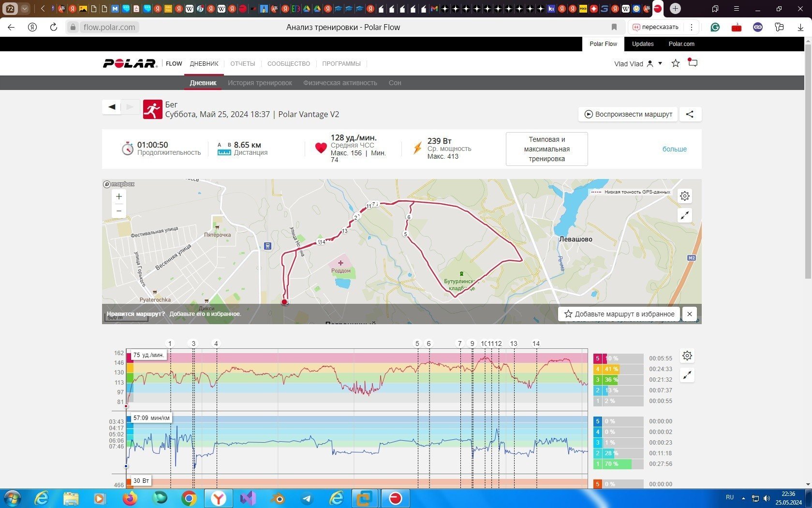Click the Polar logo
The height and width of the screenshot is (508, 812).
coord(130,63)
